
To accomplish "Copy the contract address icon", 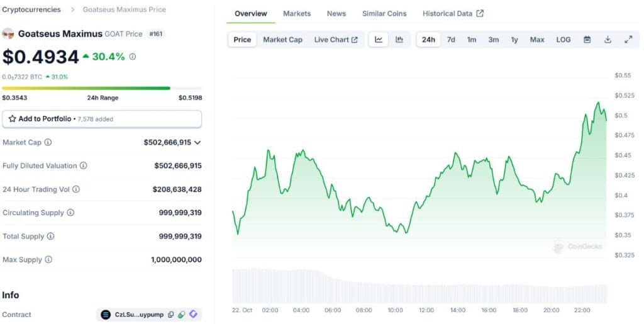I will pos(171,315).
